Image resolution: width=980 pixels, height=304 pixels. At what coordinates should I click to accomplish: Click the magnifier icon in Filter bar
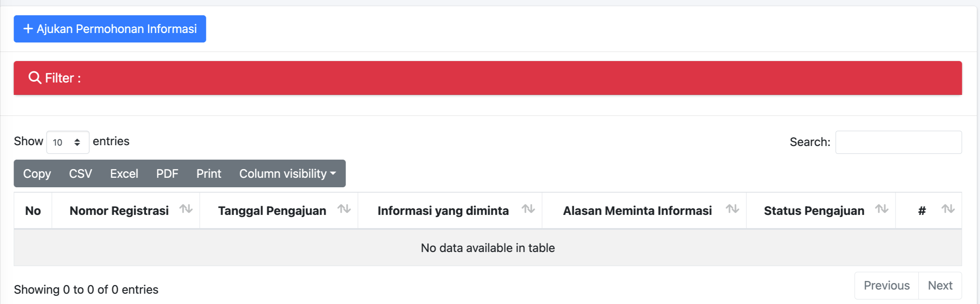click(x=35, y=78)
